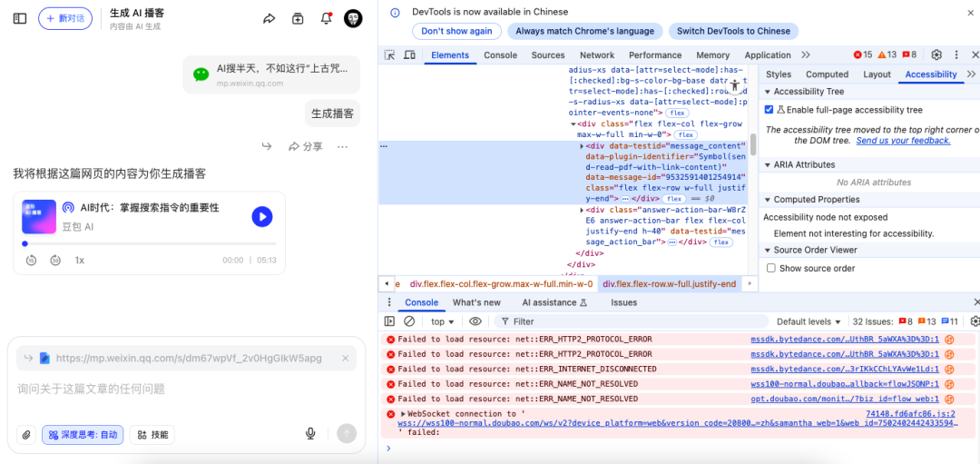980x464 pixels.
Task: Open DevTools settings gear
Action: (x=936, y=55)
